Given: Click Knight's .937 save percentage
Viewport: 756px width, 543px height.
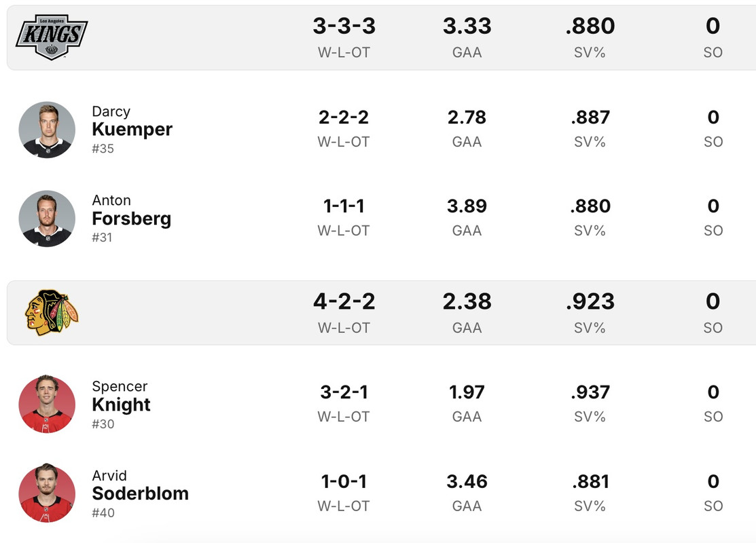Looking at the screenshot, I should 590,392.
